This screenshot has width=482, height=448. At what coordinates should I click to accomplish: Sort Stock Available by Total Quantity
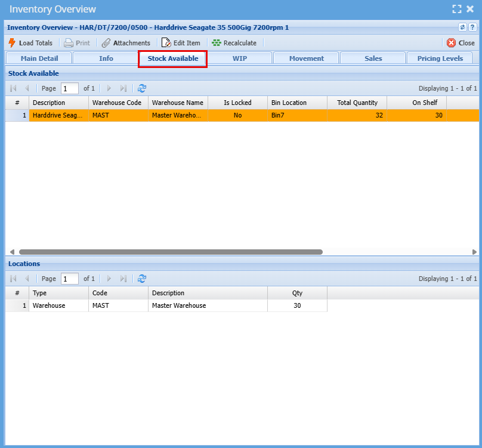357,103
